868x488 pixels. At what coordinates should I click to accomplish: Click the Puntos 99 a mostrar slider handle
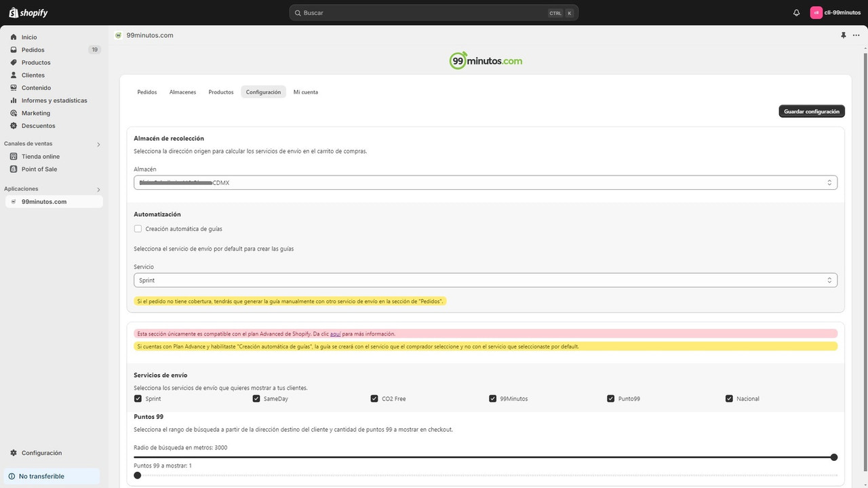pyautogui.click(x=138, y=475)
